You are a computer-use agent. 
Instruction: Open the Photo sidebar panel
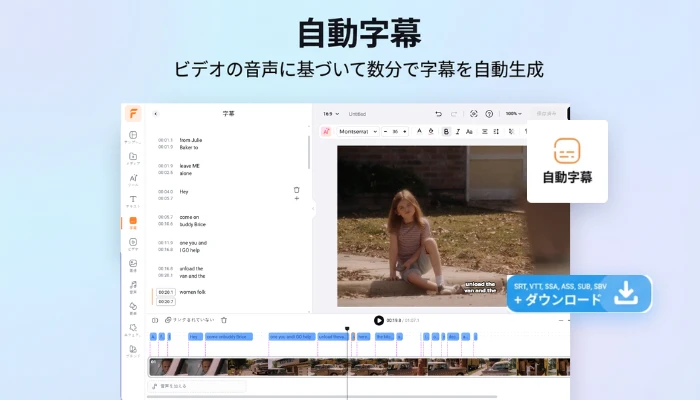[x=133, y=266]
